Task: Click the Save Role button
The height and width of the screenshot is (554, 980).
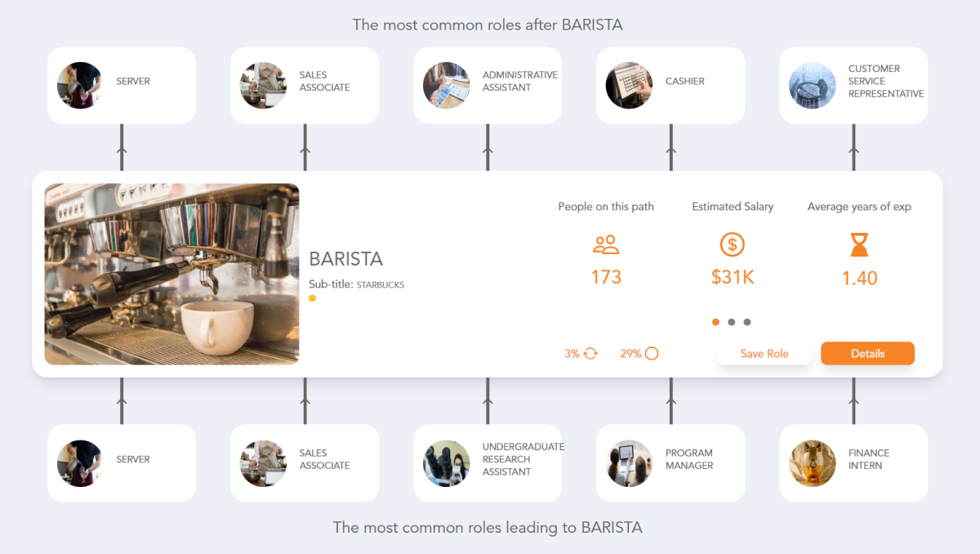Action: coord(764,353)
